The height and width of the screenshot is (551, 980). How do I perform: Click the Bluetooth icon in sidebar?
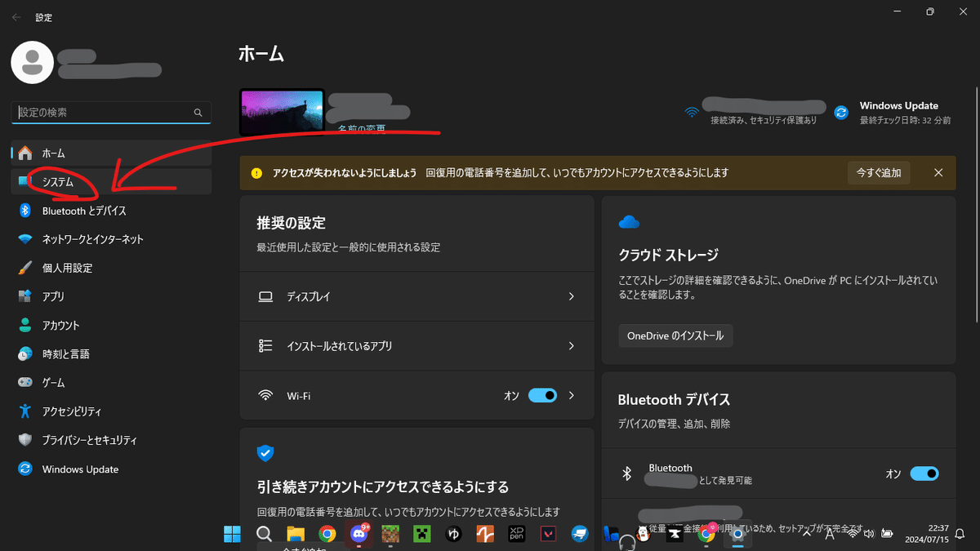click(25, 211)
